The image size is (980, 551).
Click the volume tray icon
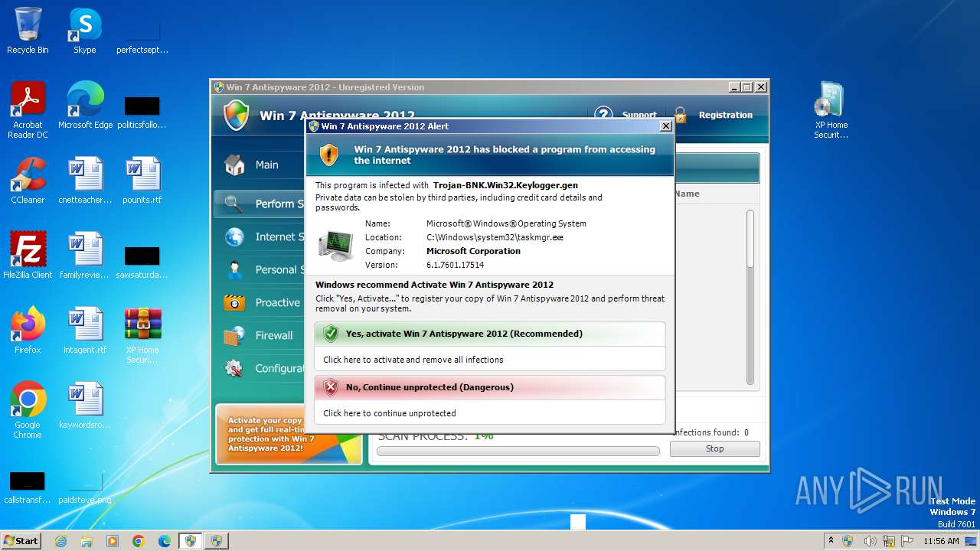868,541
